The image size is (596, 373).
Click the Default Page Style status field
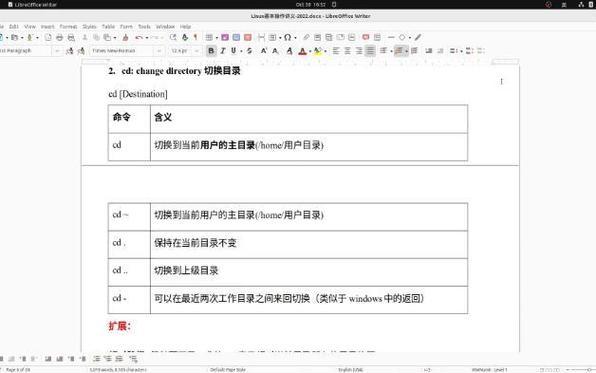click(x=228, y=370)
